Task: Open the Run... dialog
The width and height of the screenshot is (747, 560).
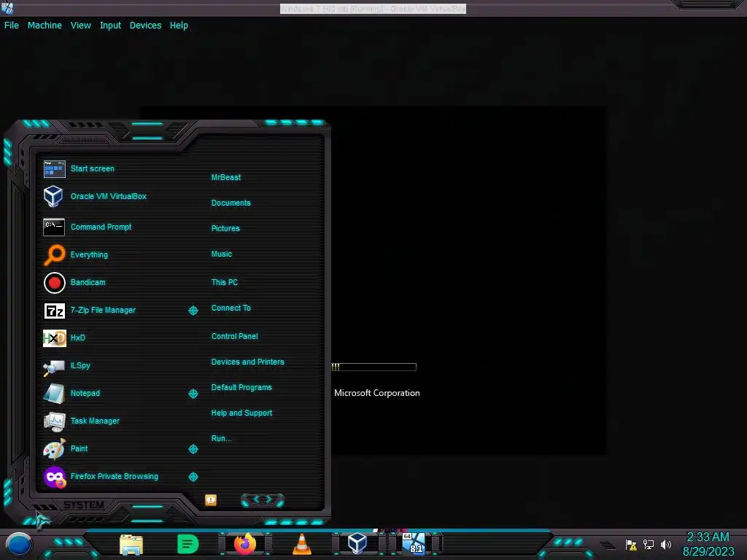Action: (221, 438)
